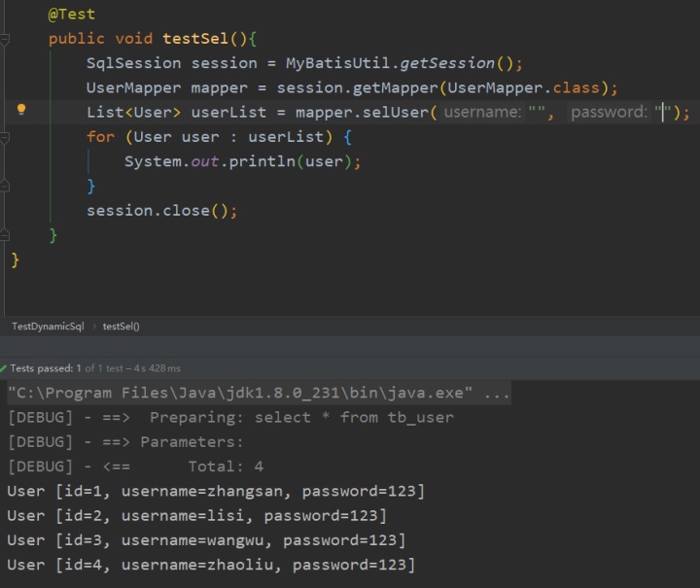Collapse the for loop fold marker

[x=5, y=137]
